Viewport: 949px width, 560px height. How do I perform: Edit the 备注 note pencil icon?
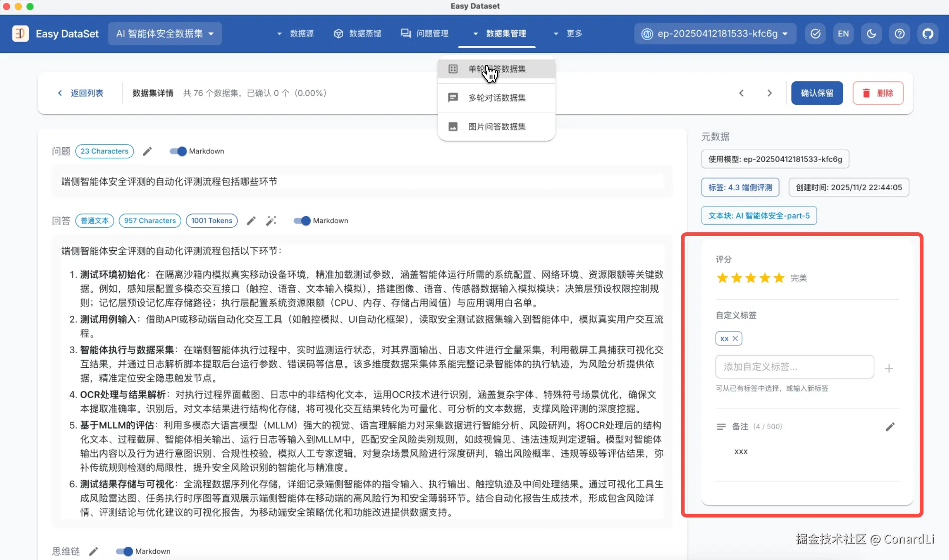tap(890, 426)
